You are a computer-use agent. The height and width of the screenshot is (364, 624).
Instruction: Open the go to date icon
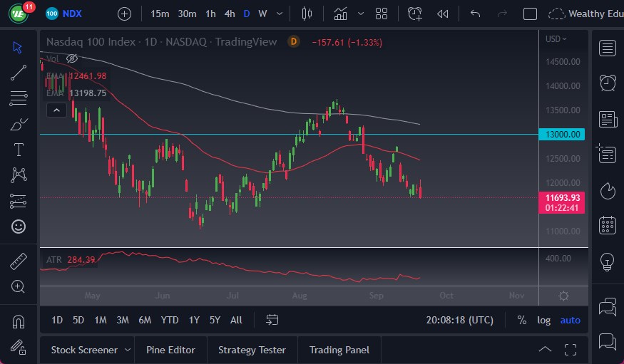272,320
